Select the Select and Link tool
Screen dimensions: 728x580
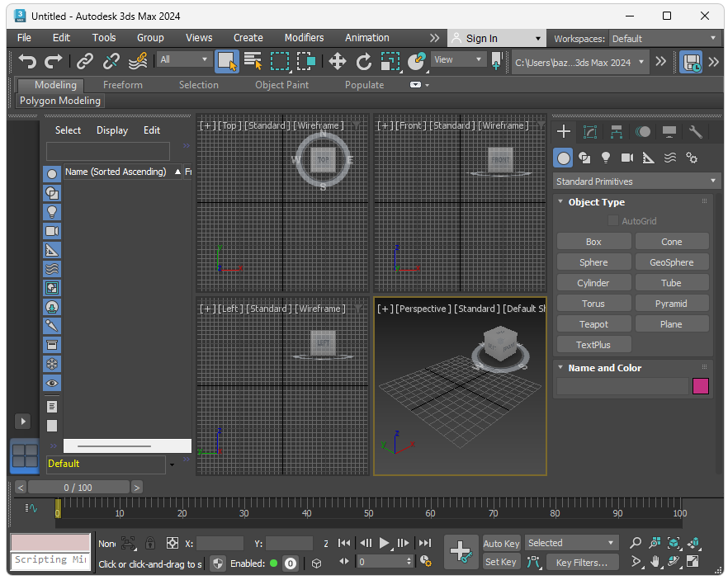coord(85,61)
